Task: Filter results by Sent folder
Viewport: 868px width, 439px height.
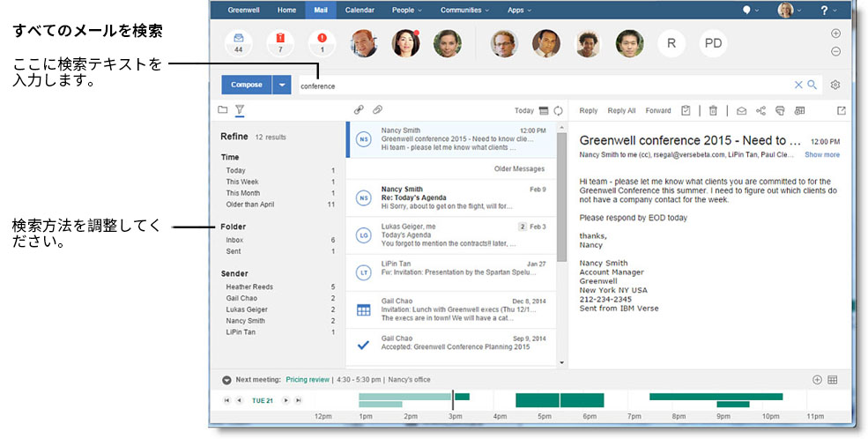Action: click(x=279, y=251)
